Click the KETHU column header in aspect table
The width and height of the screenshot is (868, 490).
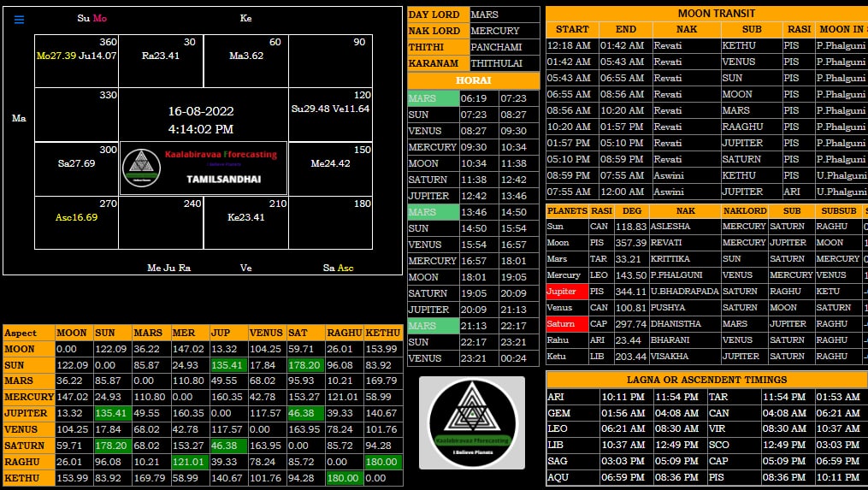pyautogui.click(x=383, y=333)
